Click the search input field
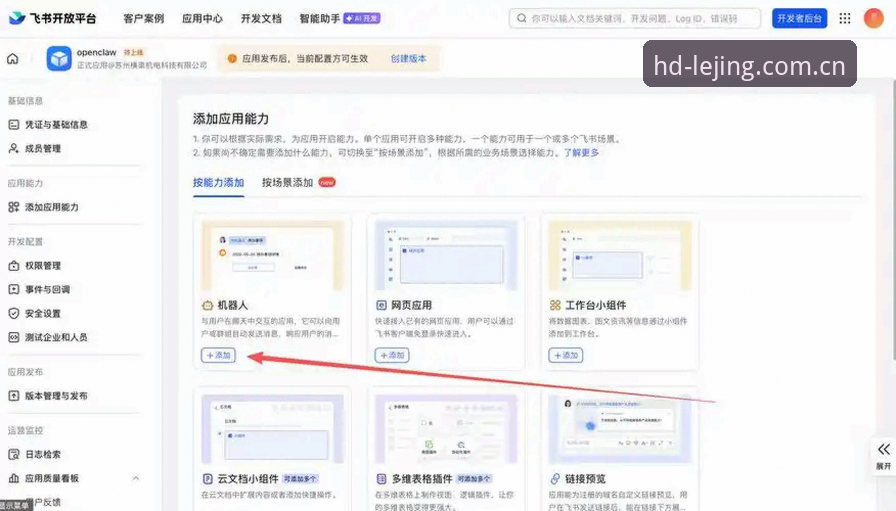This screenshot has width=896, height=511. coord(634,18)
